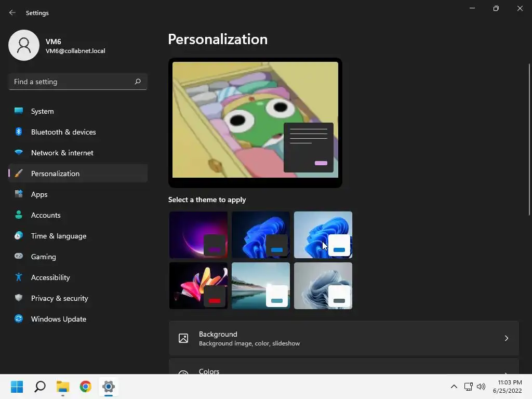Open the clock showing 11:03 PM

click(508, 387)
